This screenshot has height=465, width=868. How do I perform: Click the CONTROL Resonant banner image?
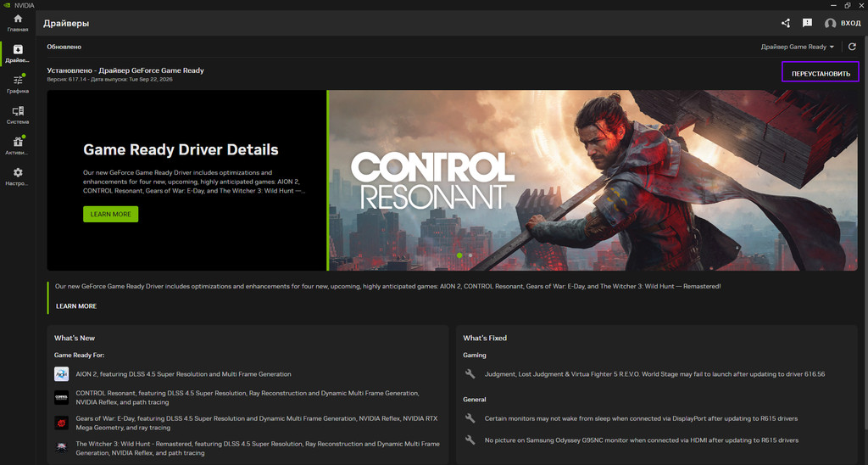pos(593,181)
